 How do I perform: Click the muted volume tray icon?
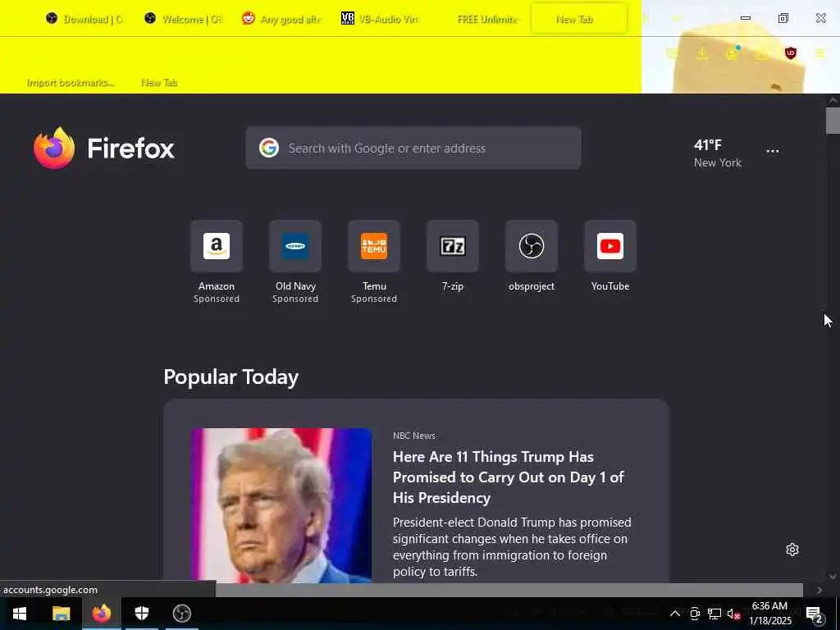(733, 614)
